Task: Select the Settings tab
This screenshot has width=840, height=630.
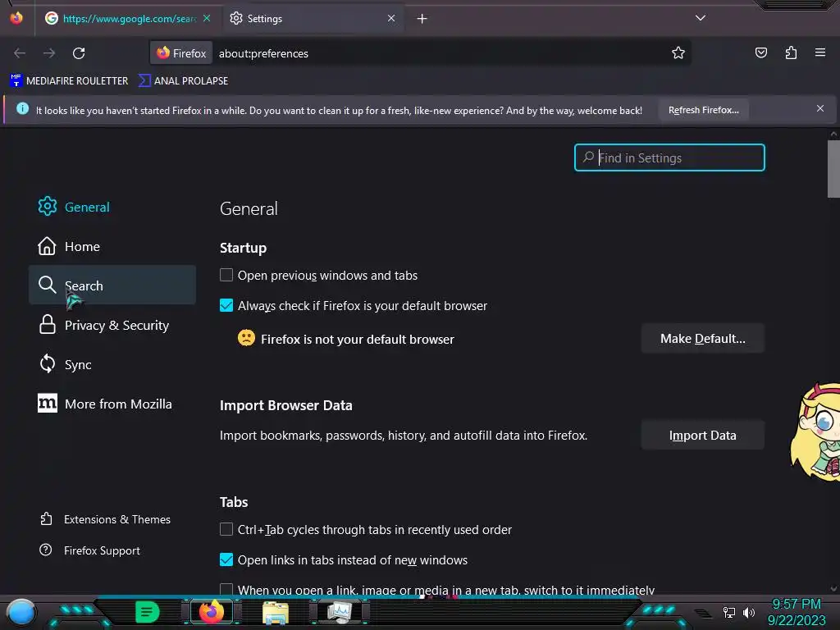Action: click(x=313, y=18)
